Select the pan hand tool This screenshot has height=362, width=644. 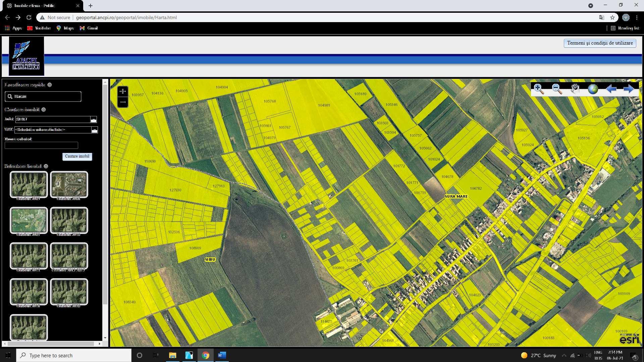tap(575, 89)
